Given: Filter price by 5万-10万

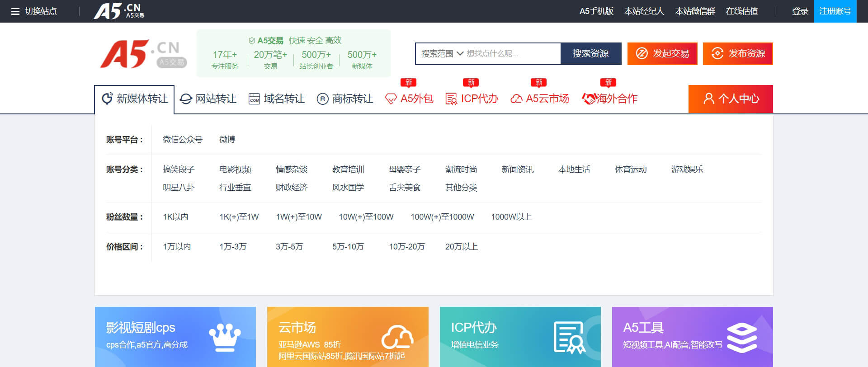Looking at the screenshot, I should coord(348,247).
